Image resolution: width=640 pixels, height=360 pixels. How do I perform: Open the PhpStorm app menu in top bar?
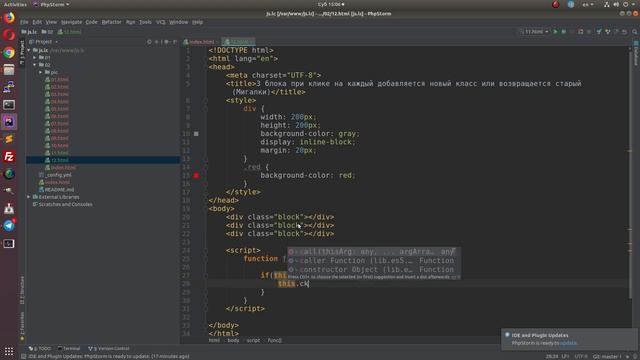tap(51, 4)
